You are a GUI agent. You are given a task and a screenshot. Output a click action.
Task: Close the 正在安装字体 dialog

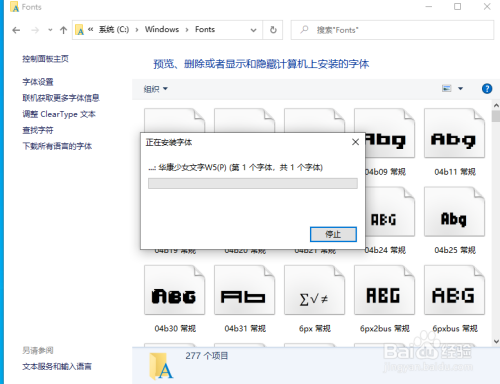pyautogui.click(x=355, y=142)
